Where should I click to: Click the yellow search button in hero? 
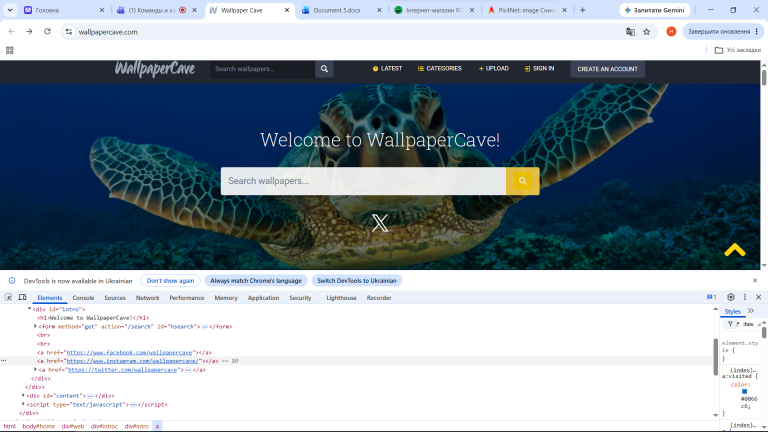click(523, 181)
